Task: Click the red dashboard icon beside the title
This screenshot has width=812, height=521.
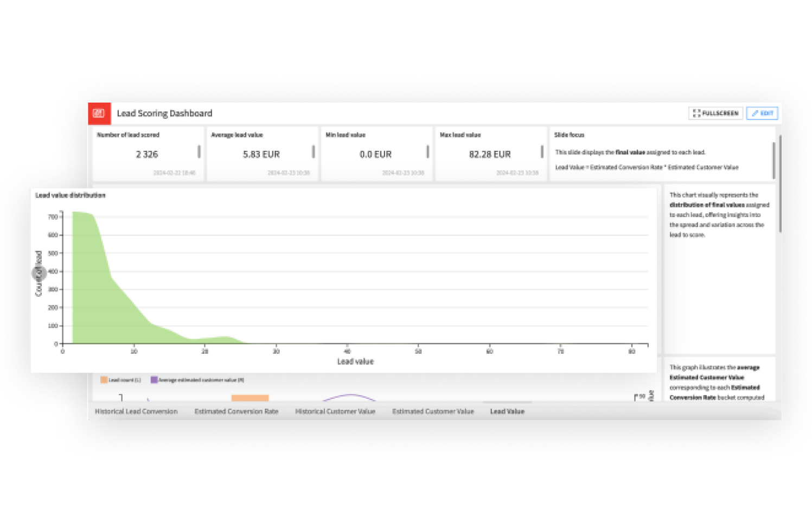Action: point(99,113)
